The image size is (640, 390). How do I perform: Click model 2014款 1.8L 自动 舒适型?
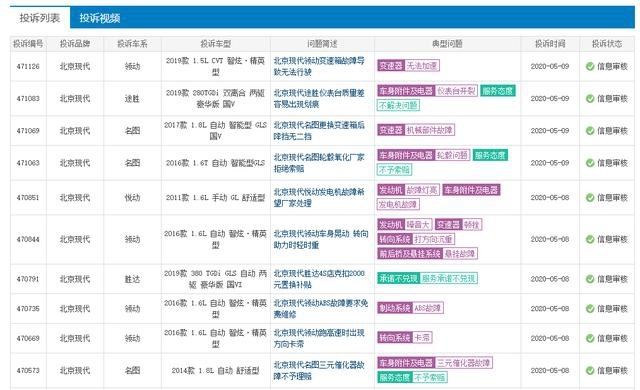[x=216, y=370]
